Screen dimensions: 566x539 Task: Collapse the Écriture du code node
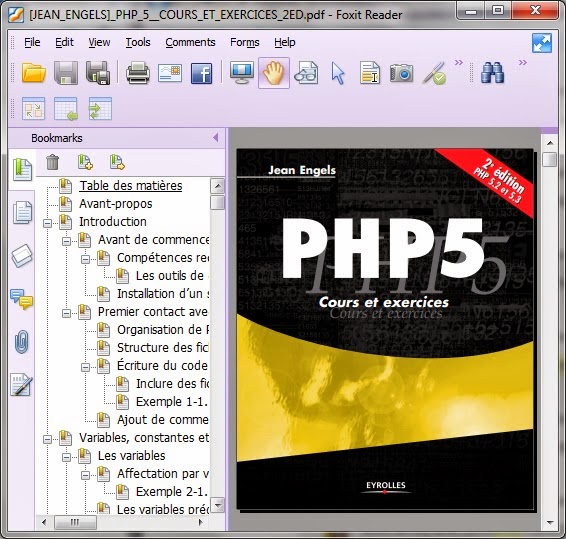(86, 368)
